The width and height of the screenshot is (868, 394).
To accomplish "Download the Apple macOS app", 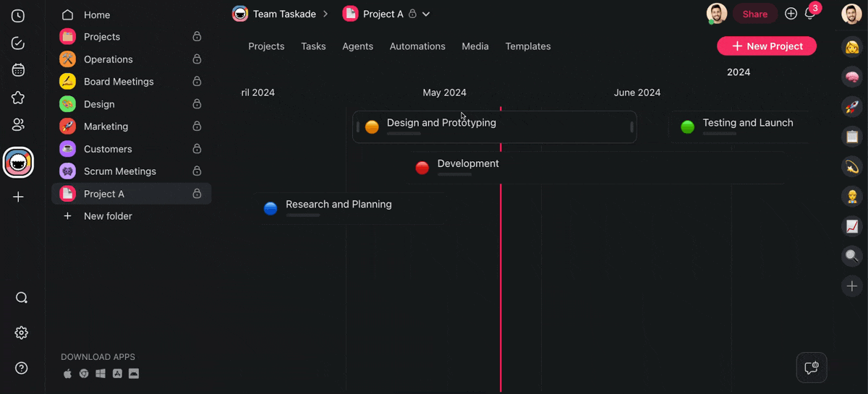I will pos(67,374).
